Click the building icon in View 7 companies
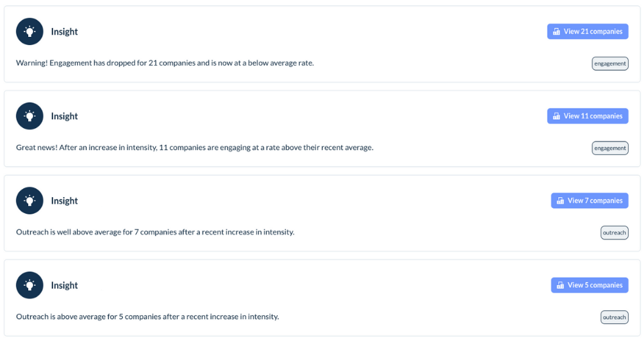The width and height of the screenshot is (644, 342). click(560, 201)
